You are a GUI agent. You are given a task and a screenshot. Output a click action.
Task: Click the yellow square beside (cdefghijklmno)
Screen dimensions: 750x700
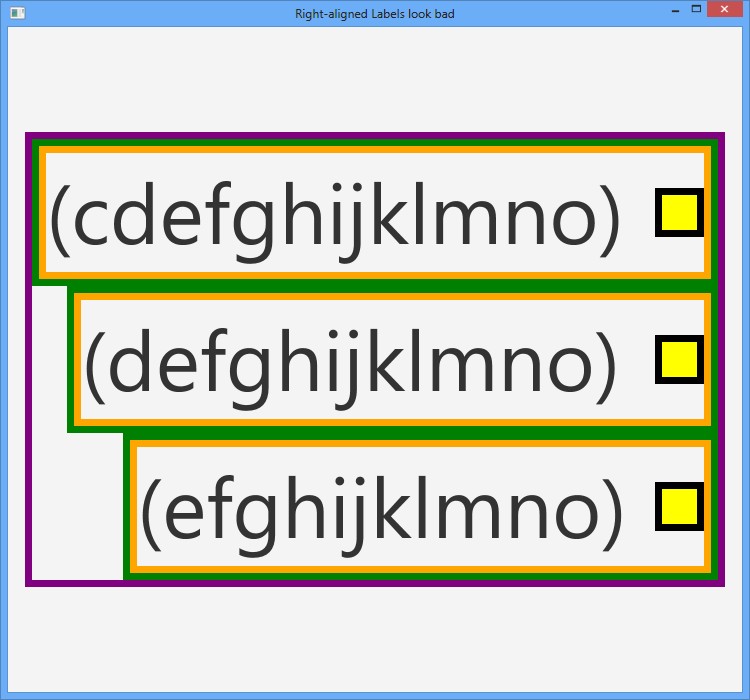click(680, 212)
